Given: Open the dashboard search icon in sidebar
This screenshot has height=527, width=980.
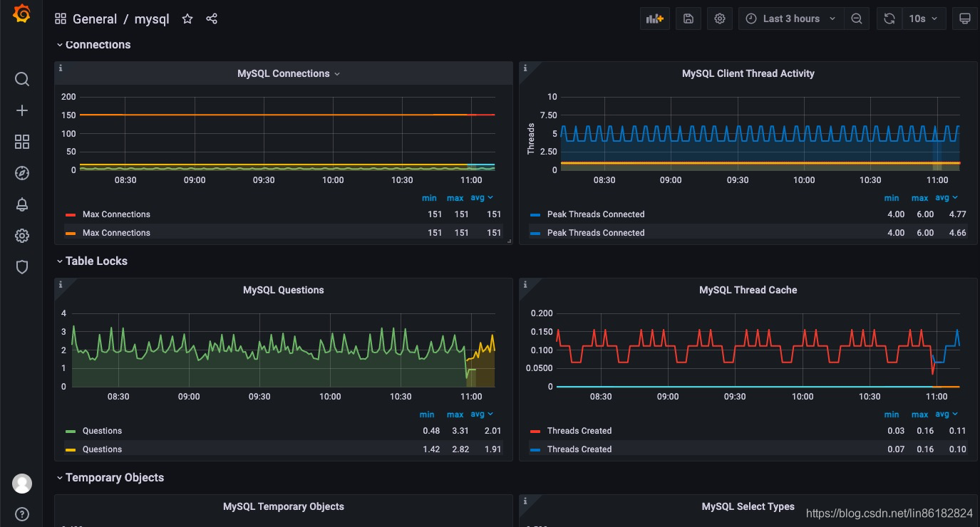Looking at the screenshot, I should pyautogui.click(x=22, y=79).
